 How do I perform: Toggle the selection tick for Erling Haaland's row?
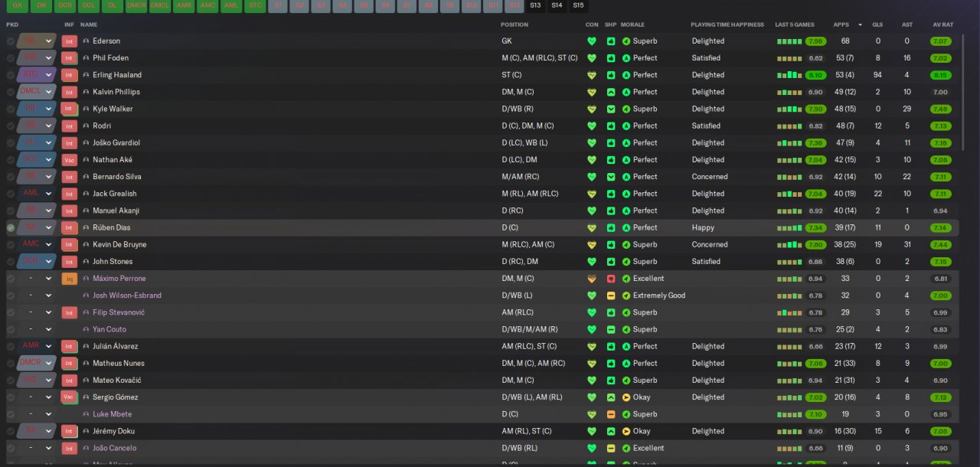point(11,75)
